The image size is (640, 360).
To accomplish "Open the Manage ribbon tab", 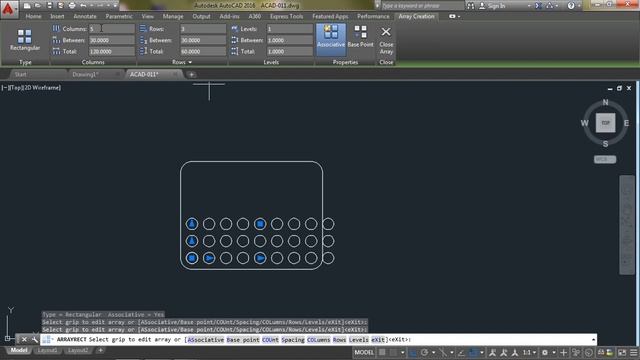I will 173,16.
